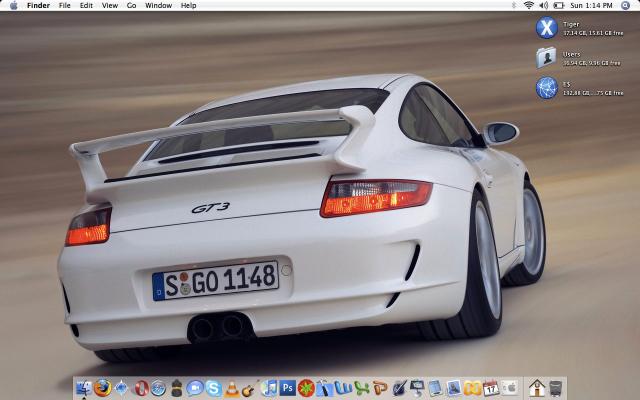Viewport: 640px width, 400px height.
Task: Open the Window menu
Action: point(158,5)
